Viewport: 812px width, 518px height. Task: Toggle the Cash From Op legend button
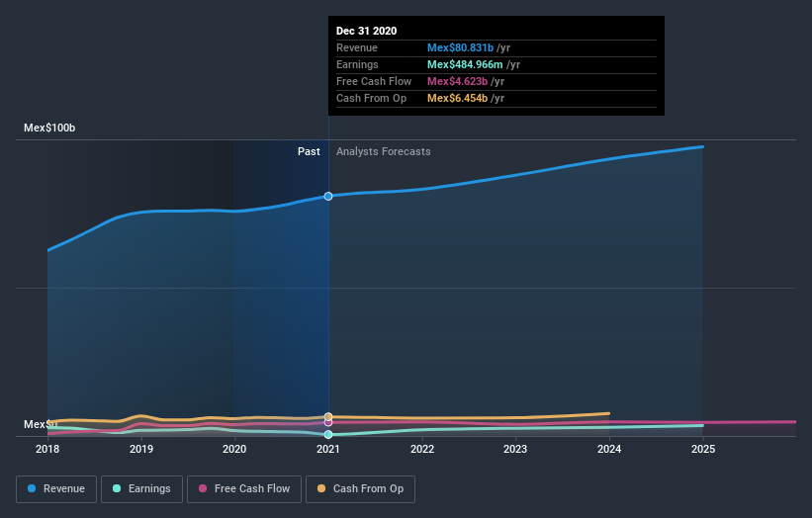click(360, 489)
